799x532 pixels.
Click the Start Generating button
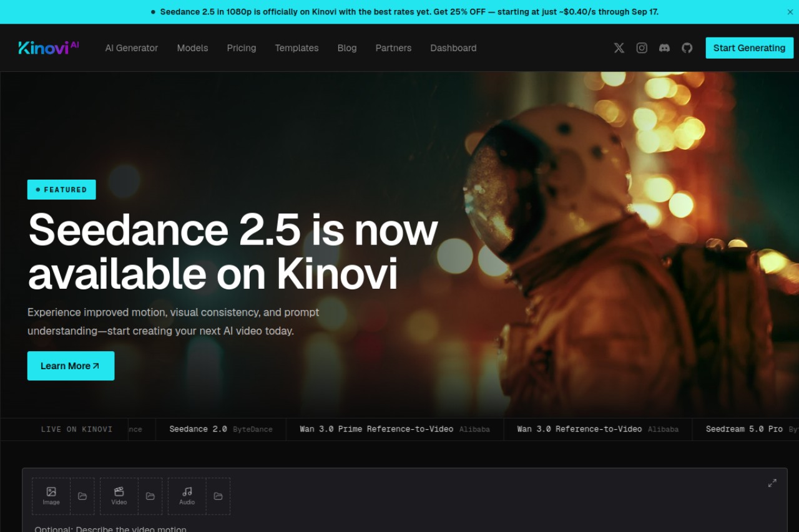click(749, 48)
